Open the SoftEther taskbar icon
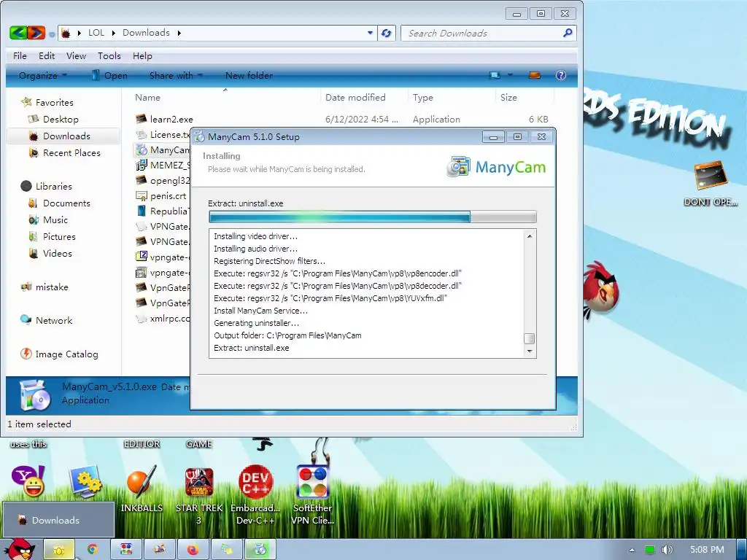 [125, 550]
